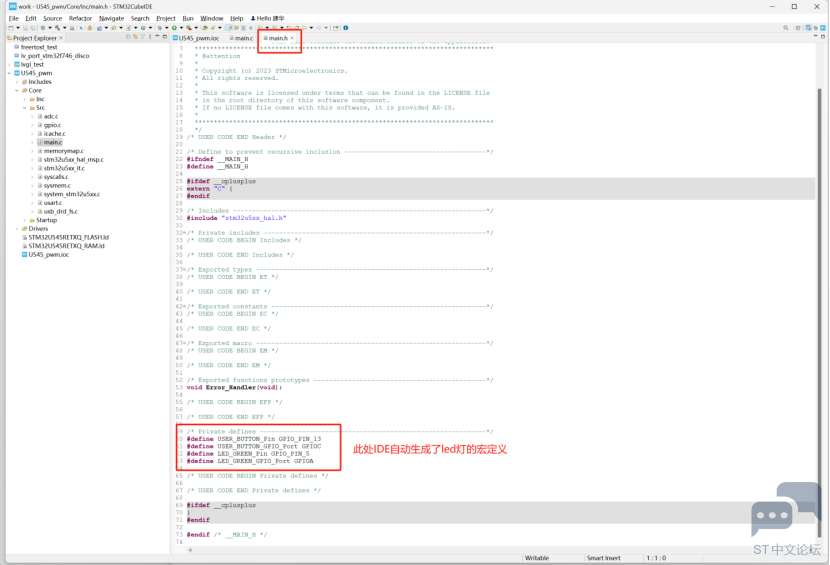Open the Project menu

point(166,18)
